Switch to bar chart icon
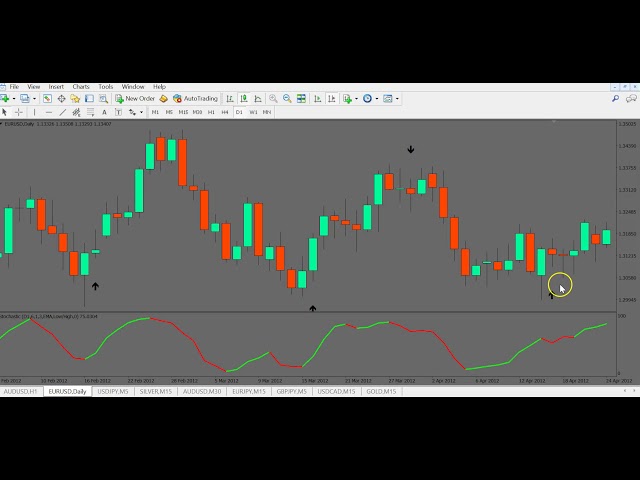This screenshot has height=480, width=640. pyautogui.click(x=230, y=99)
